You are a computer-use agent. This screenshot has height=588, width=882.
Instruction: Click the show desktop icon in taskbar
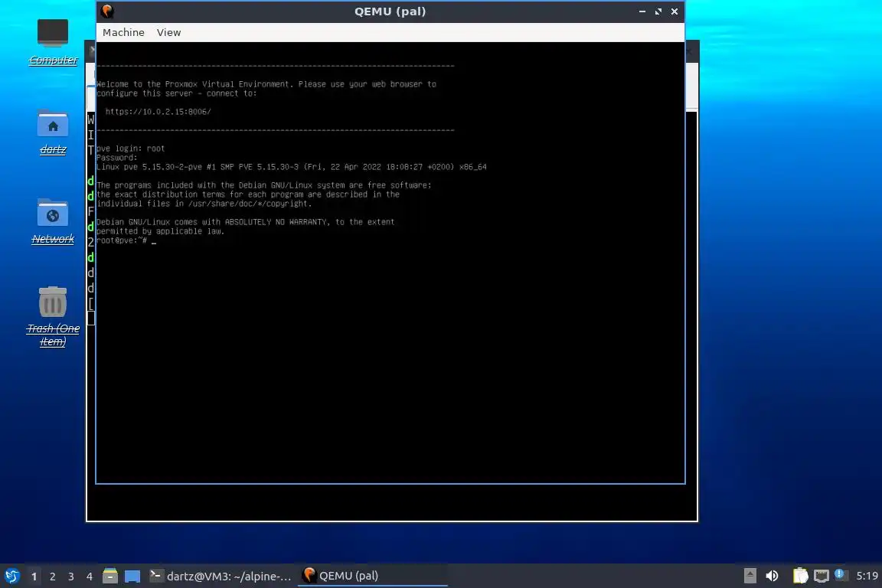(132, 577)
